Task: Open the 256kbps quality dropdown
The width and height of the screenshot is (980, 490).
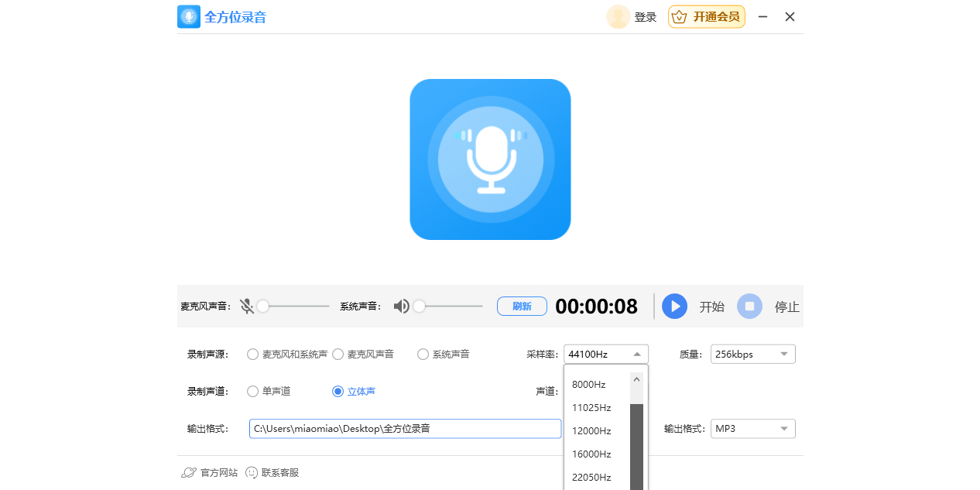Action: point(753,355)
